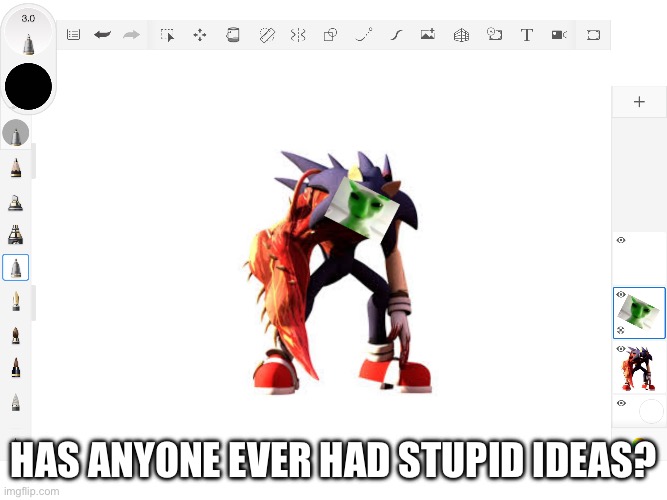Open the shapes-and-image tool beside Text
The width and height of the screenshot is (667, 500).
(494, 34)
